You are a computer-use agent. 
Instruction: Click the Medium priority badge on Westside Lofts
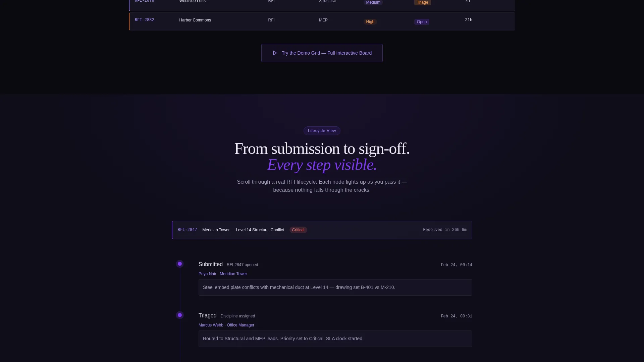(x=373, y=2)
